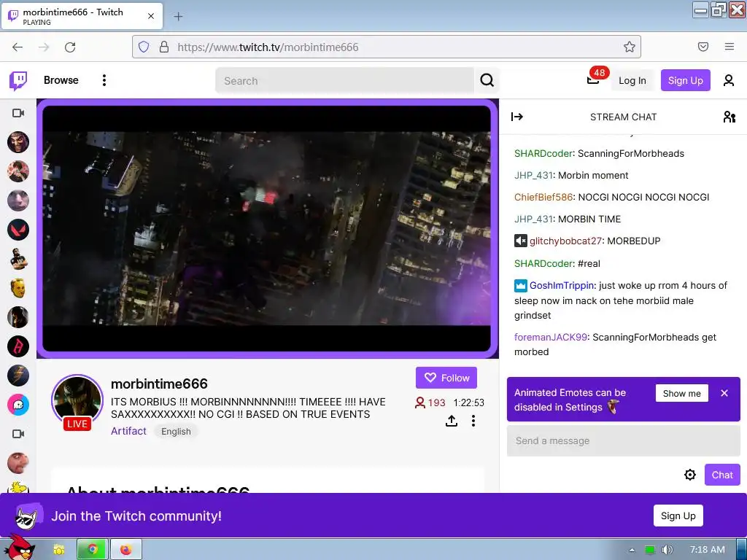Open Chrome from the taskbar

click(93, 550)
